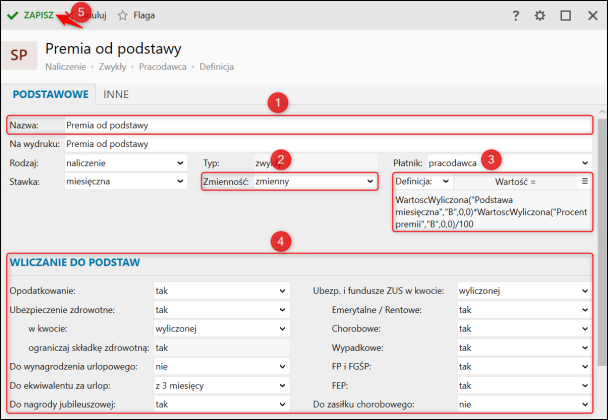The height and width of the screenshot is (420, 608).
Task: Maximize the window using the square icon
Action: pos(566,16)
